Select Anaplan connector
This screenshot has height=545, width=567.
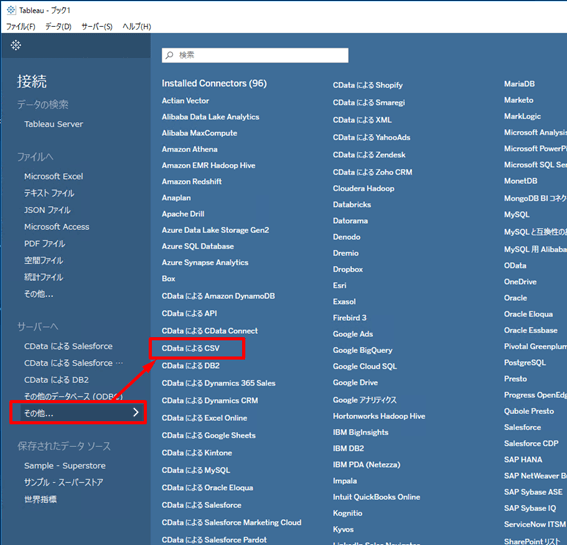coord(176,198)
